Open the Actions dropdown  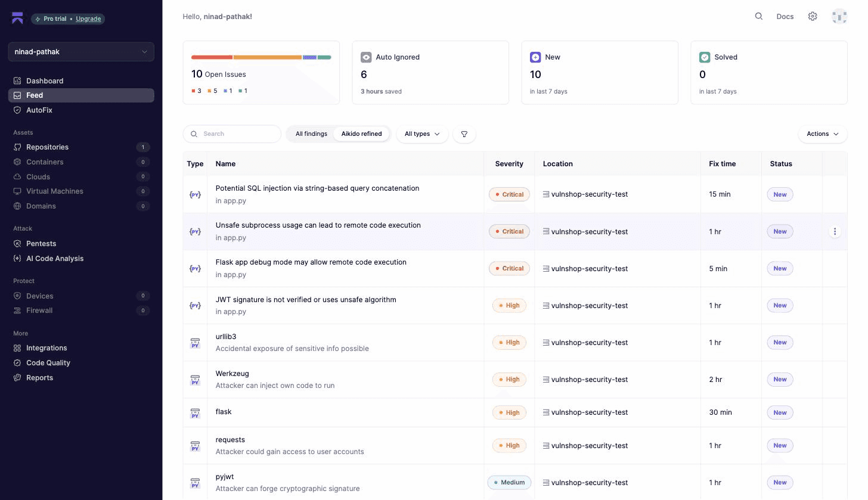pyautogui.click(x=823, y=134)
